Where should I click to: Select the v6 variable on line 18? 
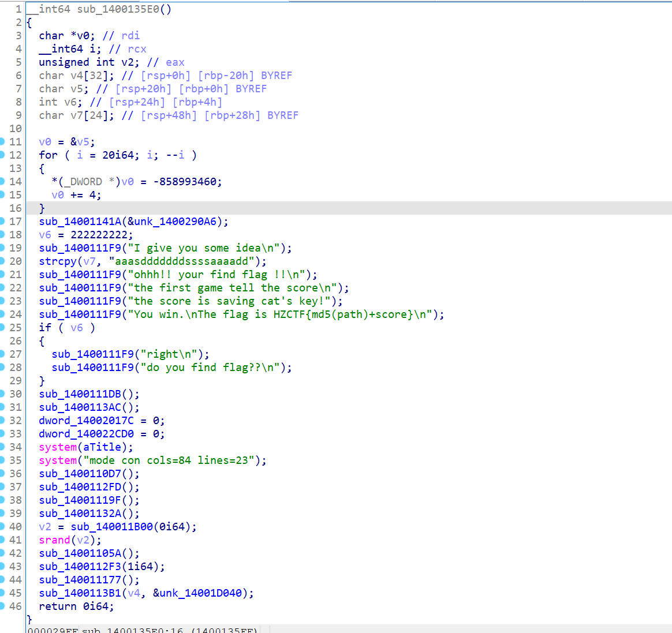coord(44,234)
